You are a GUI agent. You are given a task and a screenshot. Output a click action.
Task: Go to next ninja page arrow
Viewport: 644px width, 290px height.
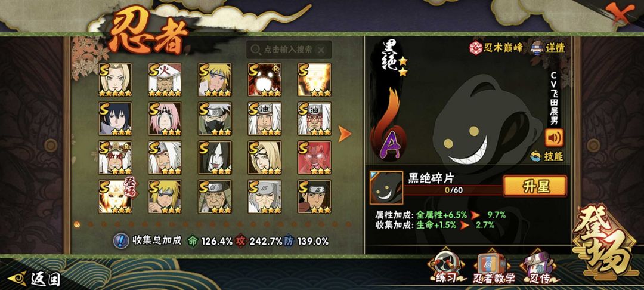pyautogui.click(x=345, y=134)
